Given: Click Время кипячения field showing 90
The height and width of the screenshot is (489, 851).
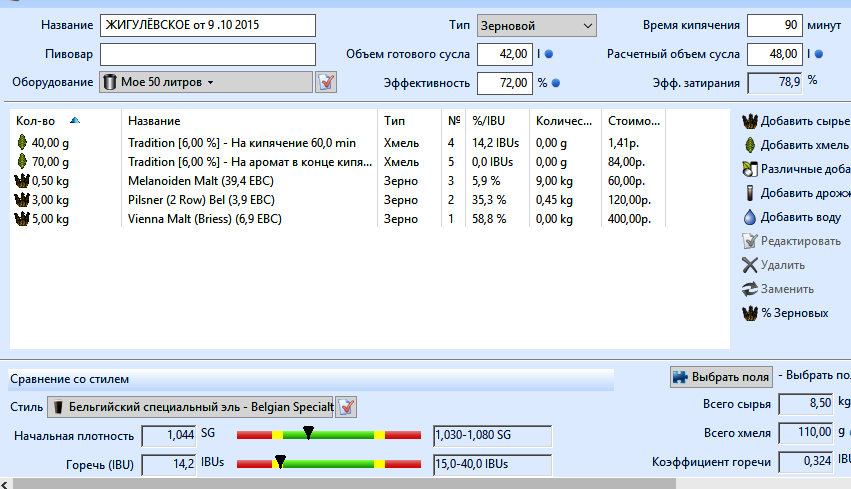Looking at the screenshot, I should tap(774, 25).
